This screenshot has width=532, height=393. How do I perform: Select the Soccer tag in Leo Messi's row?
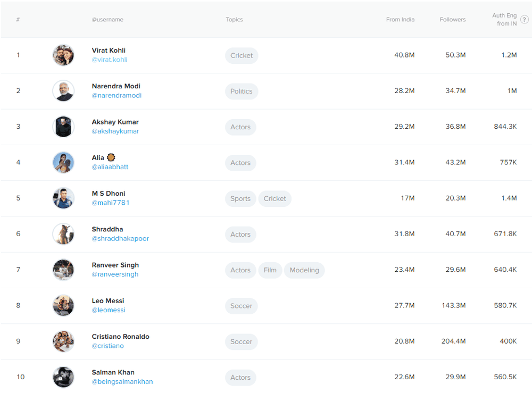click(x=241, y=306)
